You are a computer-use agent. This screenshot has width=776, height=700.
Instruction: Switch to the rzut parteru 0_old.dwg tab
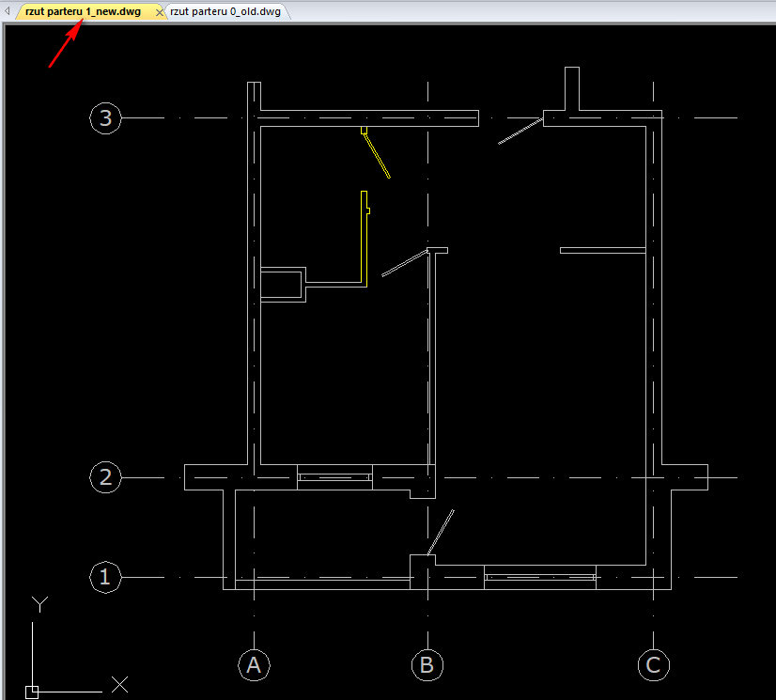226,11
